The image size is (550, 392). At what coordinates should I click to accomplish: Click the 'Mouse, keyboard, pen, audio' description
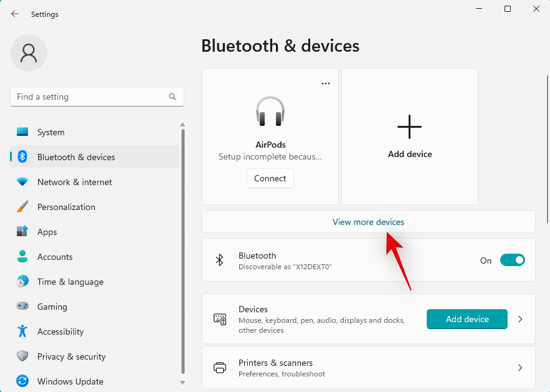[321, 325]
